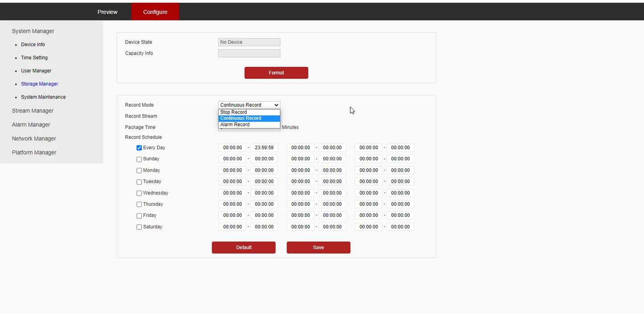Open the User Manager page
Image resolution: width=644 pixels, height=314 pixels.
click(36, 71)
